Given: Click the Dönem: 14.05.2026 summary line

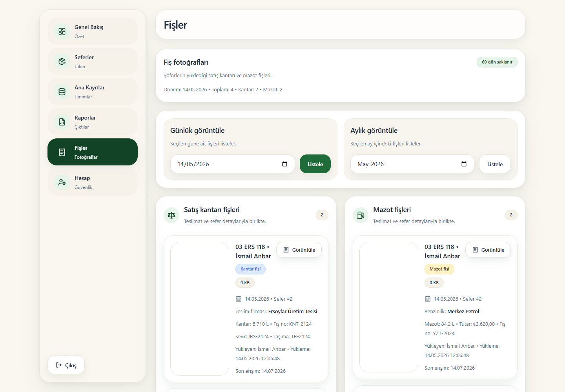Looking at the screenshot, I should tap(223, 89).
